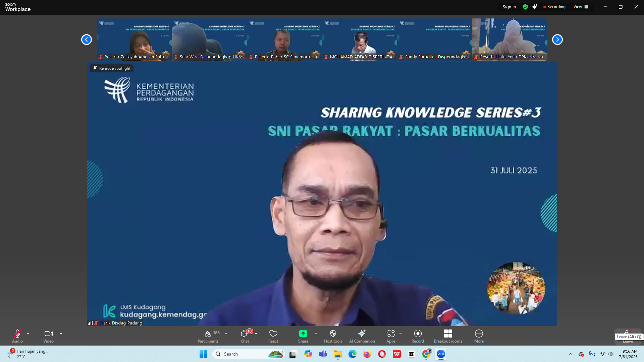This screenshot has width=644, height=362.
Task: Open Windows Start menu
Action: coord(203,354)
